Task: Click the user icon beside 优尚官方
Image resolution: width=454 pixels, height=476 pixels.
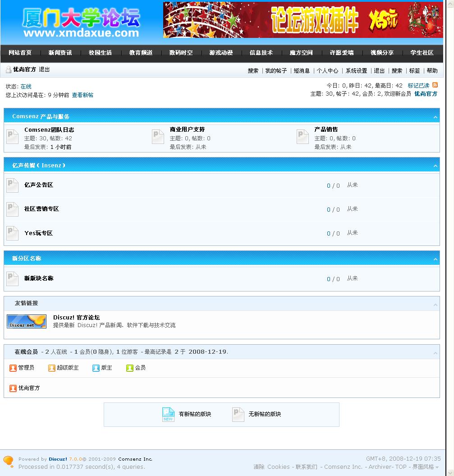Action: pyautogui.click(x=9, y=69)
